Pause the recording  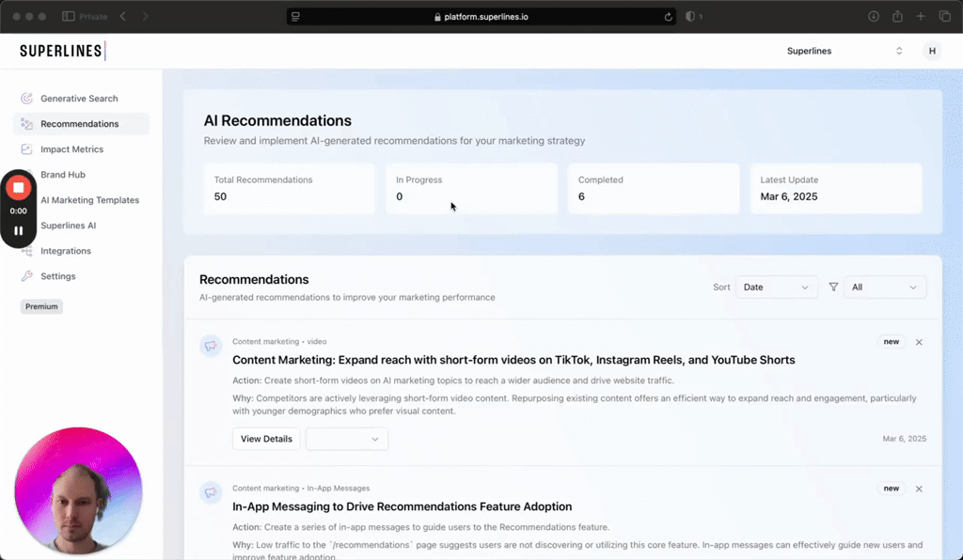[19, 230]
